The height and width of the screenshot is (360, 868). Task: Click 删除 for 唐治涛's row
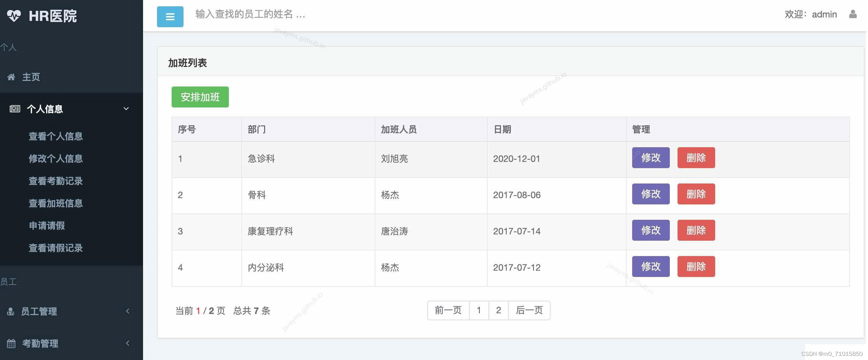[696, 230]
